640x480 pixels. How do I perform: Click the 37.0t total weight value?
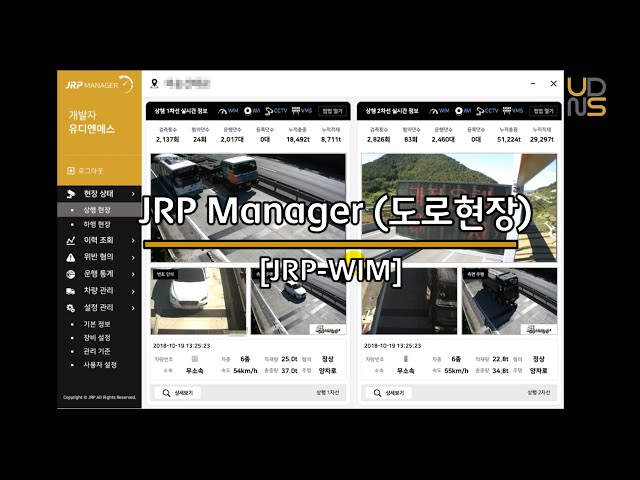[x=289, y=371]
